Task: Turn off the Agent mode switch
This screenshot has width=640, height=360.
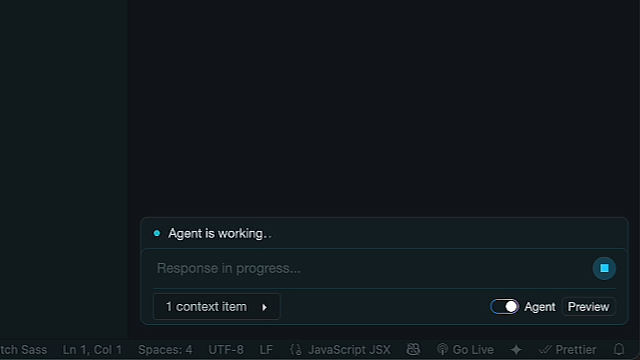Action: (x=504, y=307)
